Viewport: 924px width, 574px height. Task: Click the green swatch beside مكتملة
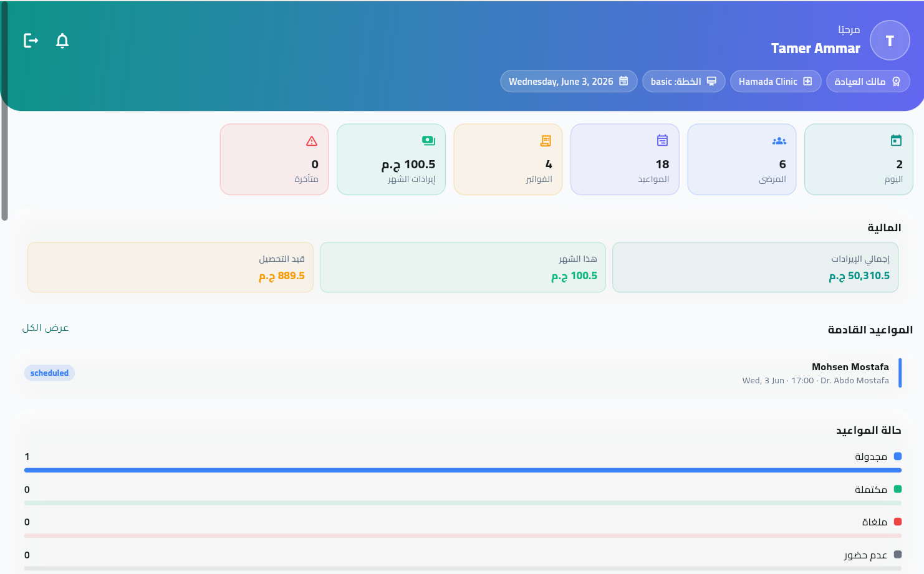(x=898, y=489)
